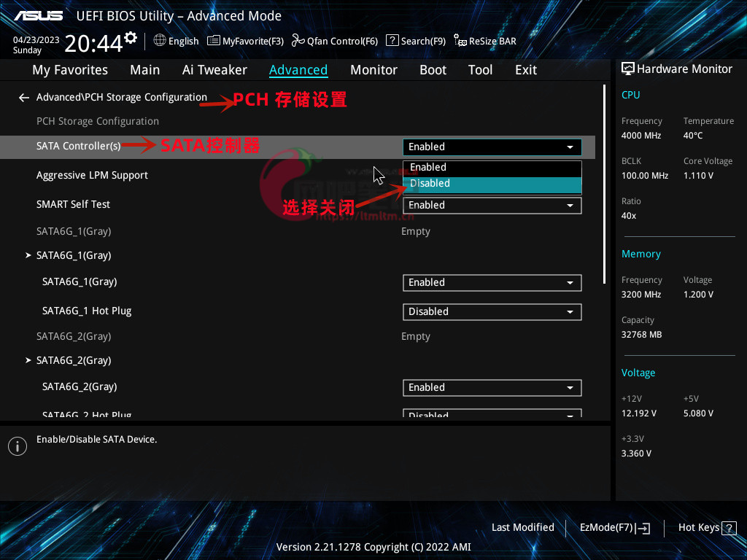Open the Ai Tweaker tab

coord(214,70)
